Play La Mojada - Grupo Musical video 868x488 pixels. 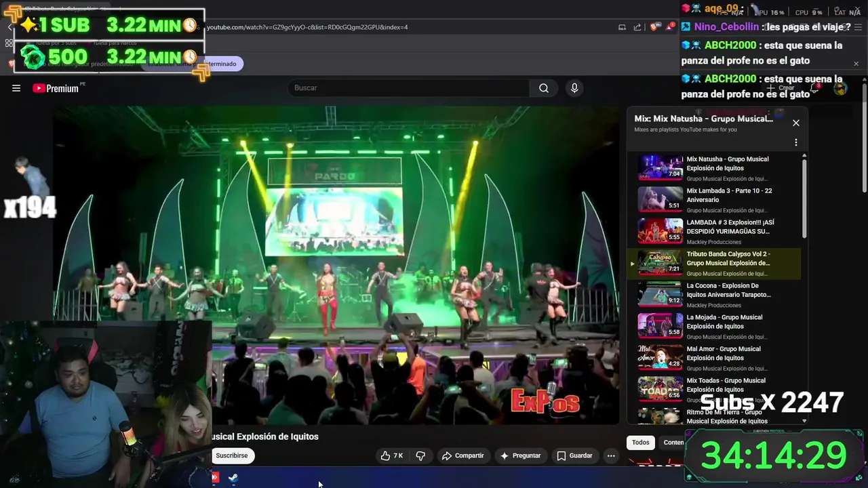pyautogui.click(x=724, y=321)
